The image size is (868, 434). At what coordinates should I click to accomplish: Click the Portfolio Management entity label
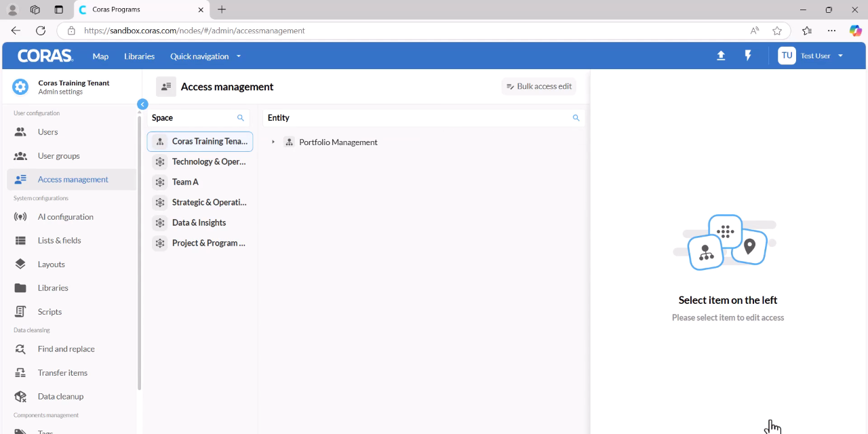[338, 142]
